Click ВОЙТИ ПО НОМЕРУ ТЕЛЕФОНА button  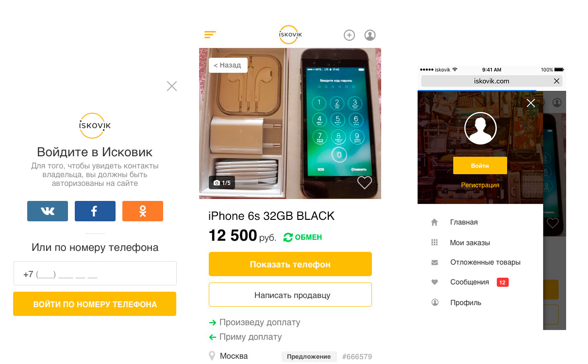click(x=95, y=304)
